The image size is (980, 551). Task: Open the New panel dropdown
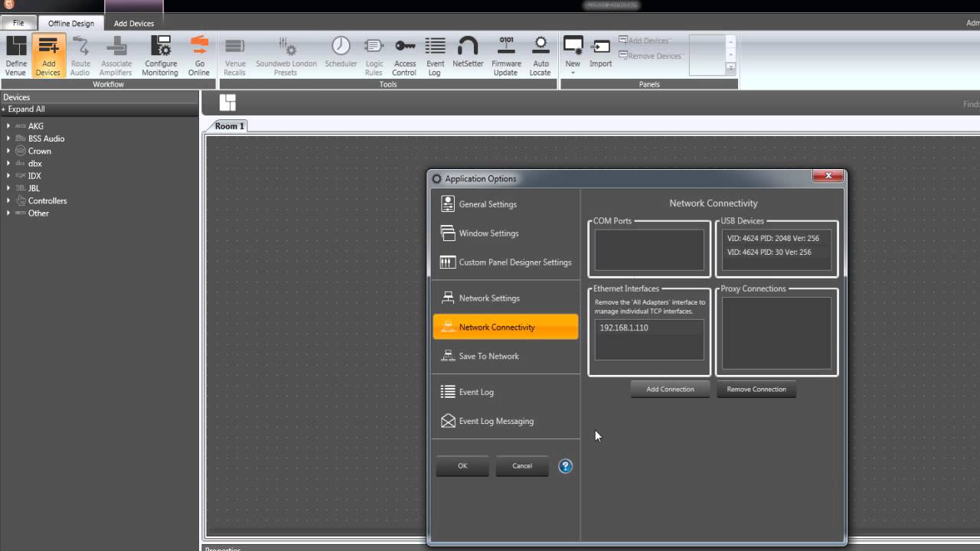point(573,55)
